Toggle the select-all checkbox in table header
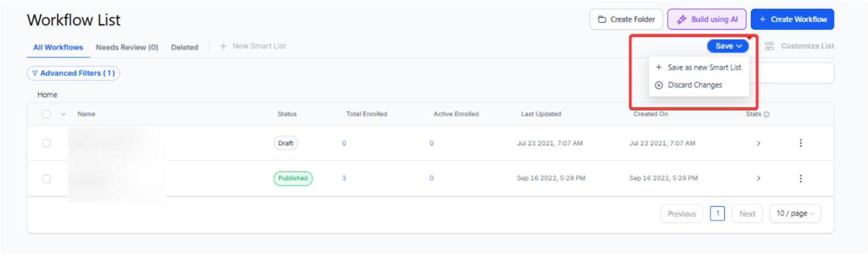 tap(47, 114)
